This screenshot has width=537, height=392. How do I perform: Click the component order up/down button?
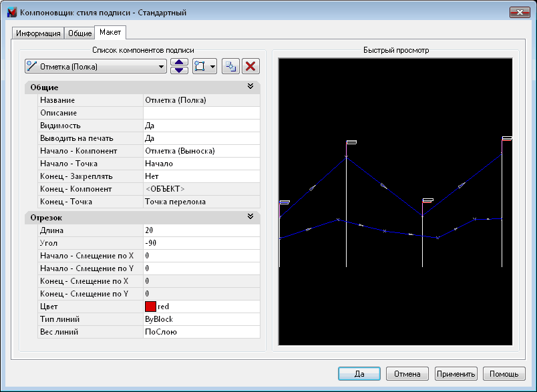[179, 66]
